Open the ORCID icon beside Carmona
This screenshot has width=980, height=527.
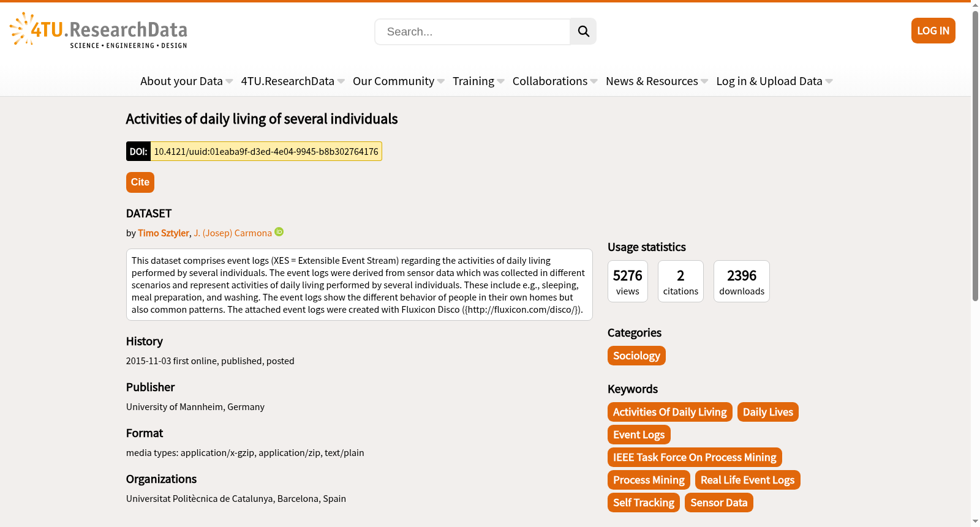279,232
